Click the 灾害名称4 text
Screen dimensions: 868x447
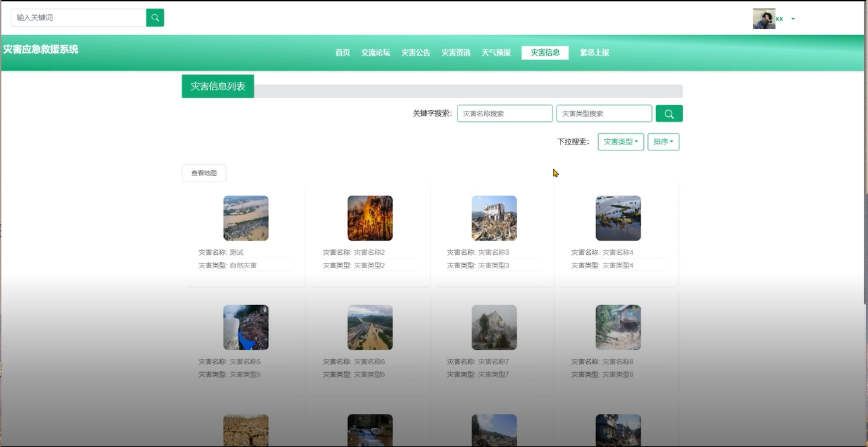(618, 253)
